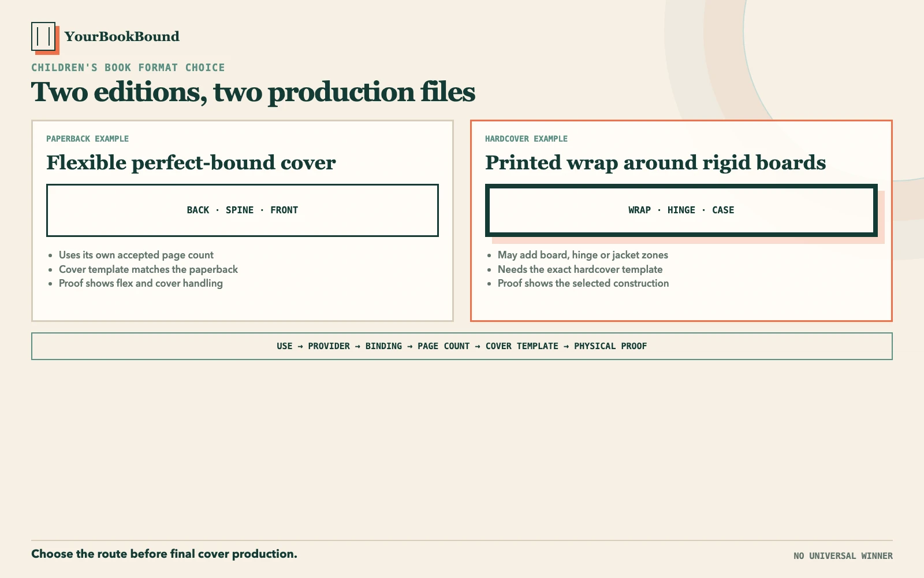This screenshot has height=578, width=924.
Task: Click the YourBookBound brand name
Action: [122, 36]
